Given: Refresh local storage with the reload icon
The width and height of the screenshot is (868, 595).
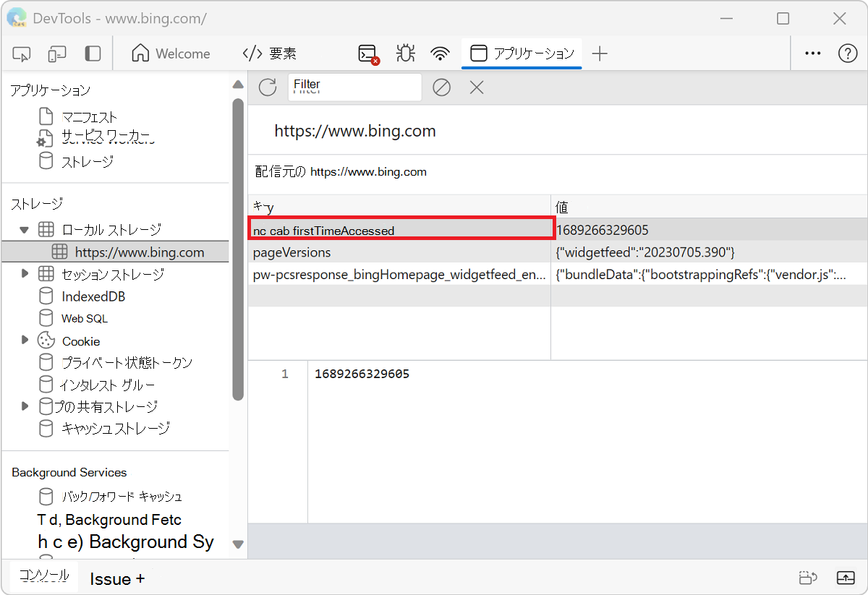Looking at the screenshot, I should tap(267, 87).
